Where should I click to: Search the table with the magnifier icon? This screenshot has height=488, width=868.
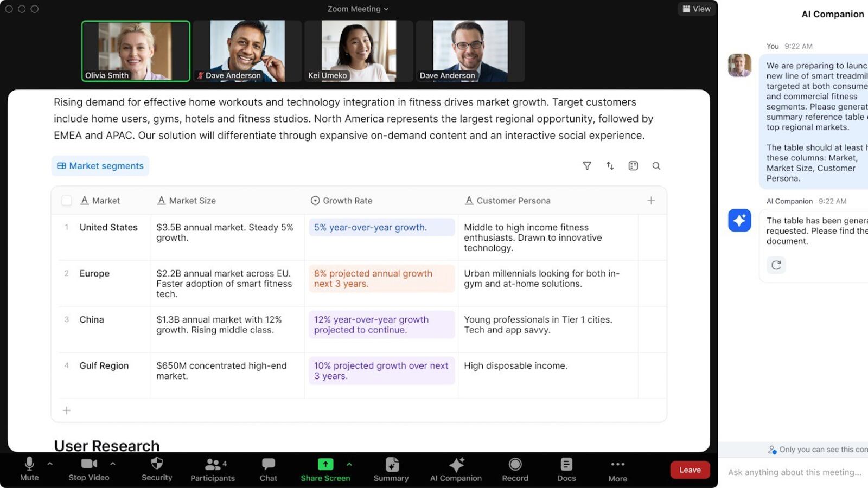(x=656, y=166)
